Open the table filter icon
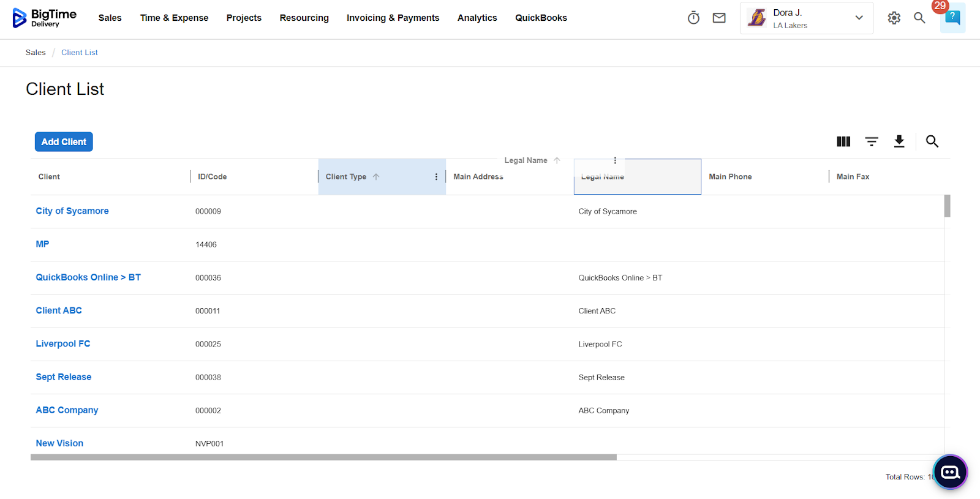The width and height of the screenshot is (980, 499). tap(872, 141)
